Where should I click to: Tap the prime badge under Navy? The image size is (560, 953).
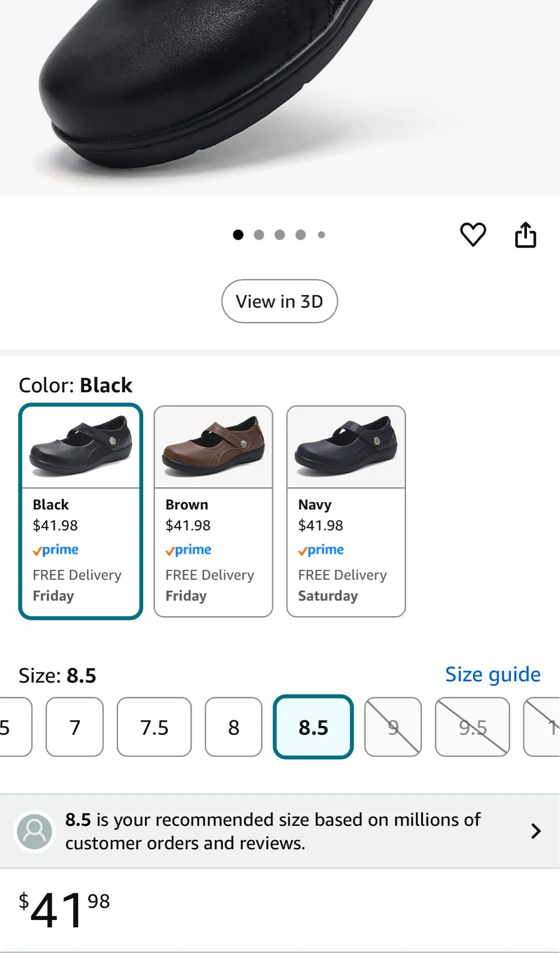(321, 550)
